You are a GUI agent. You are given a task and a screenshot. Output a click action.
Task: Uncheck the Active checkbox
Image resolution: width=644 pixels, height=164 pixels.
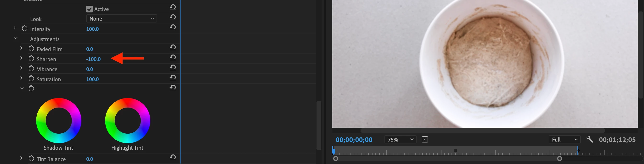tap(90, 9)
